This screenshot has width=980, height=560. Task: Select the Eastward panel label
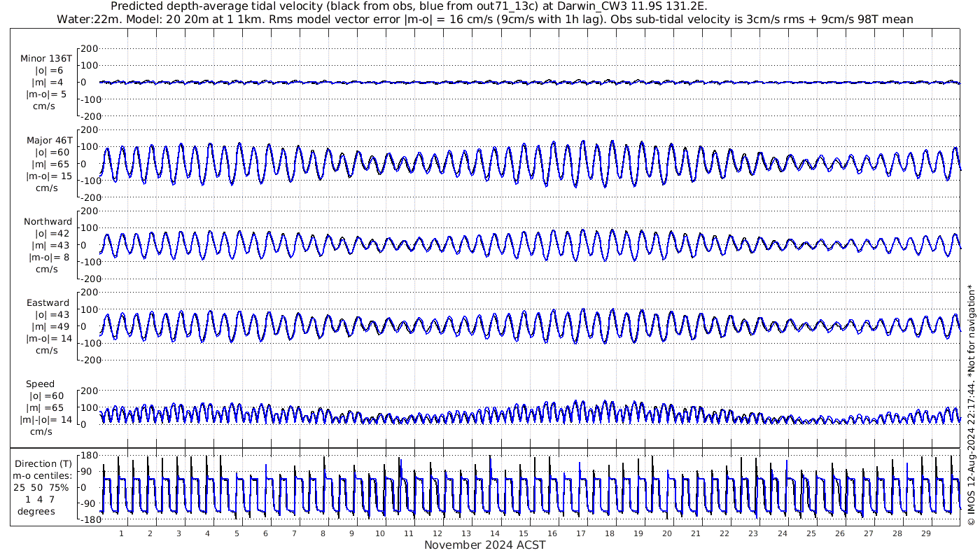[x=48, y=303]
